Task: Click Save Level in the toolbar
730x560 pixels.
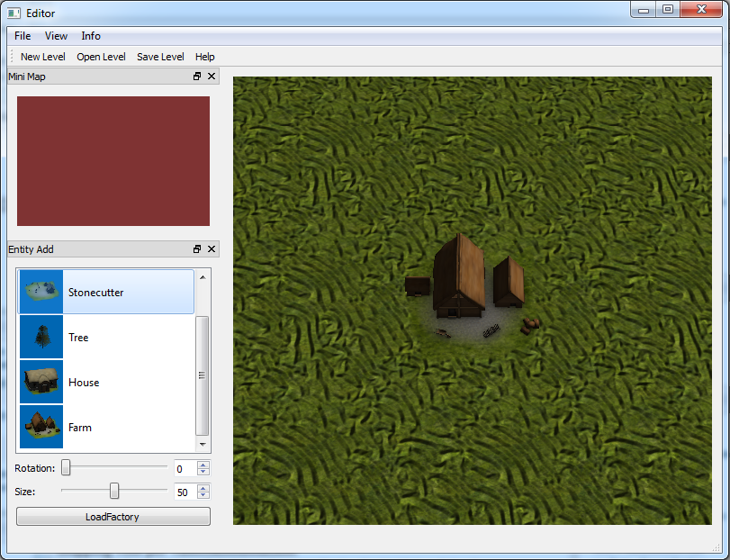Action: tap(160, 57)
